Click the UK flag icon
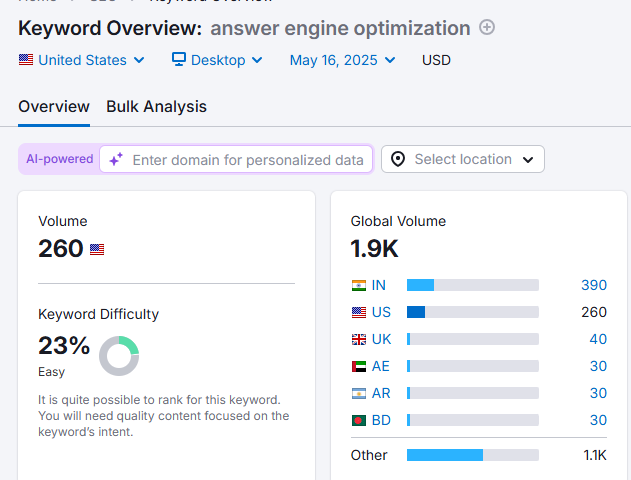This screenshot has height=480, width=631. (359, 339)
